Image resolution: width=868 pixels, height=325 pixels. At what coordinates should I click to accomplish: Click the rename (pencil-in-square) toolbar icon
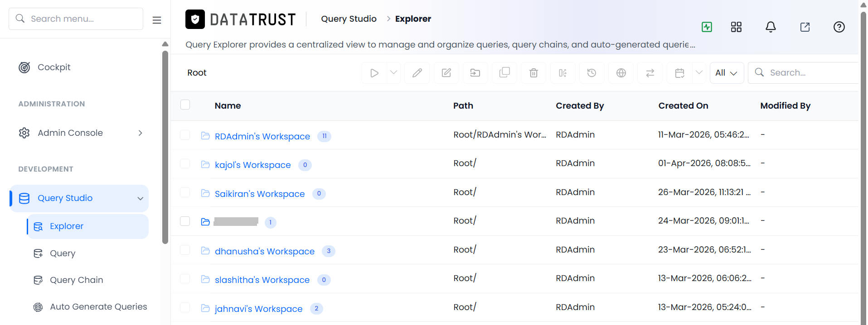tap(446, 73)
